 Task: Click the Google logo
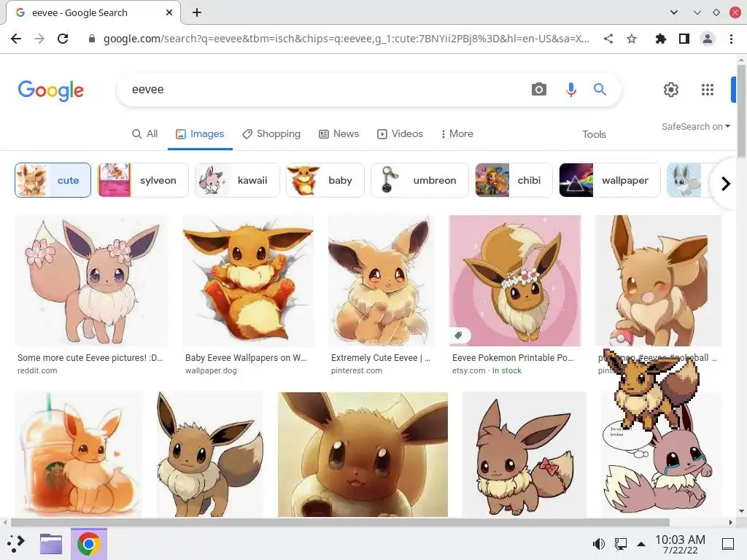[51, 90]
